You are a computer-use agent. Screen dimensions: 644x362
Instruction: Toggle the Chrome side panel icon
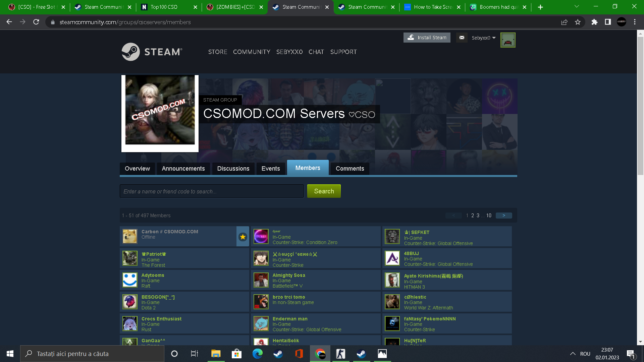(608, 22)
